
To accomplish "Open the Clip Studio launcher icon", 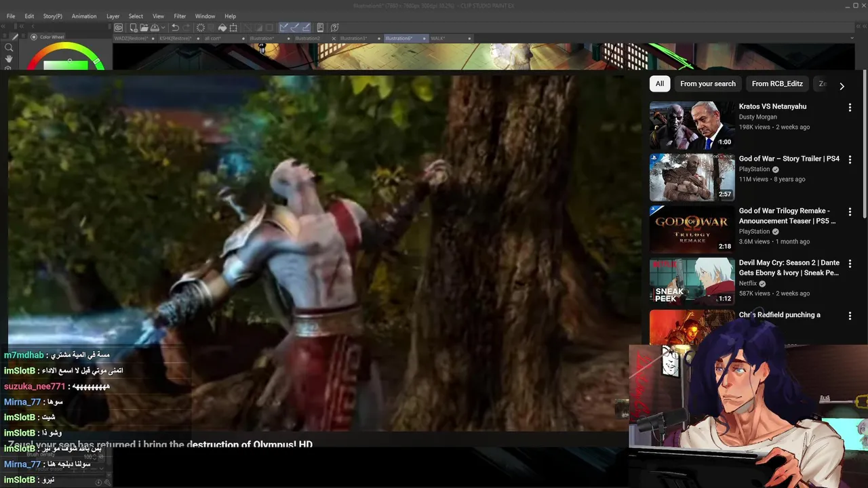I will [118, 28].
